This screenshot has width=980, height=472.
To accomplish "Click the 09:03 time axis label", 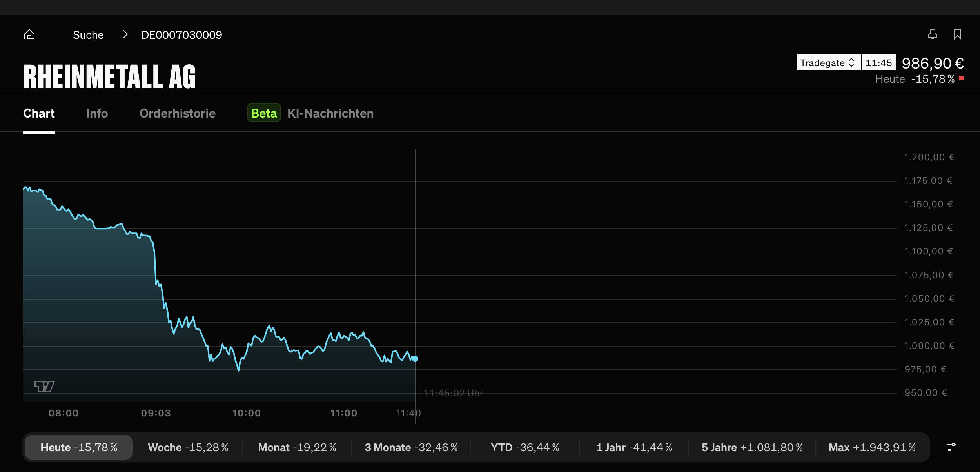I will coord(156,413).
